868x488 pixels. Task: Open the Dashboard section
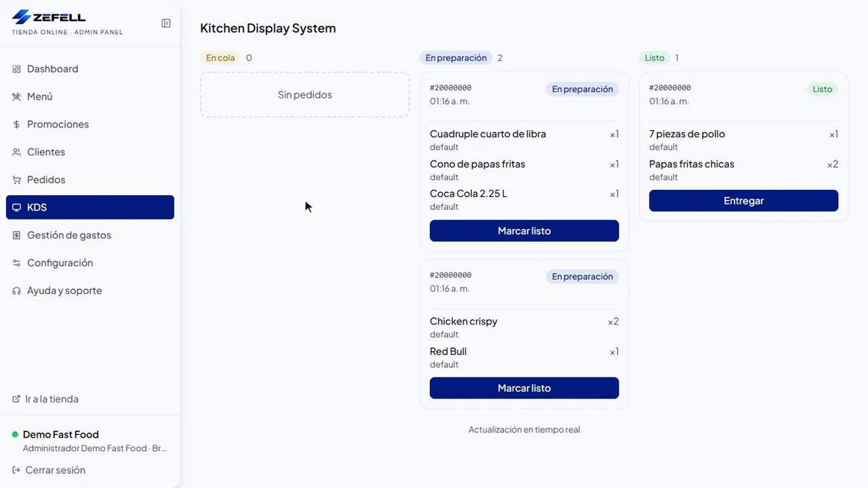click(x=90, y=69)
